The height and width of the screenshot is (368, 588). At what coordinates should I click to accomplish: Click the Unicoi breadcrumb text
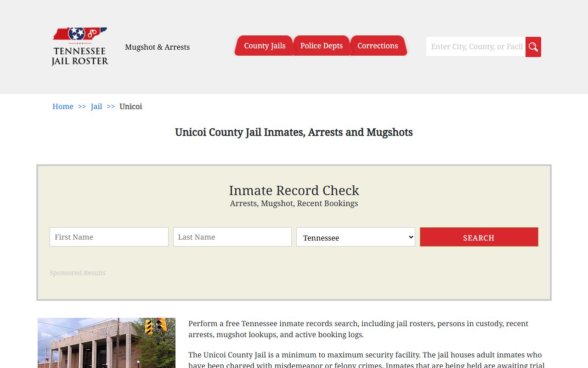click(x=131, y=106)
